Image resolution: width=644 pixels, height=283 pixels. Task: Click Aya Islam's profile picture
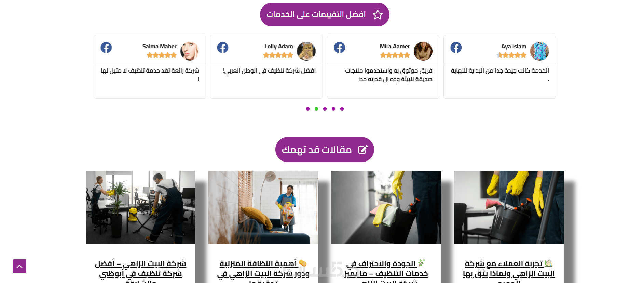click(539, 51)
